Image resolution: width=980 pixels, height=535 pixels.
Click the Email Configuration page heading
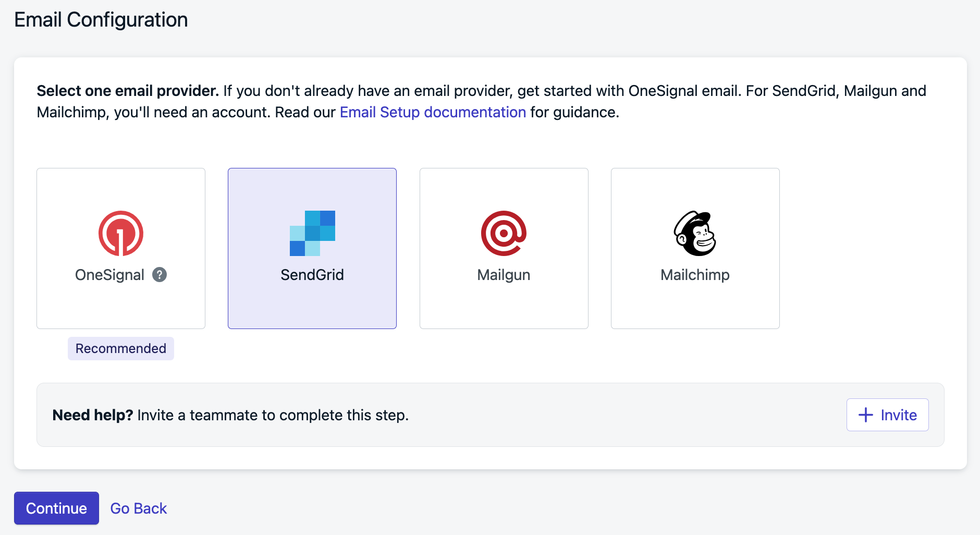(101, 20)
